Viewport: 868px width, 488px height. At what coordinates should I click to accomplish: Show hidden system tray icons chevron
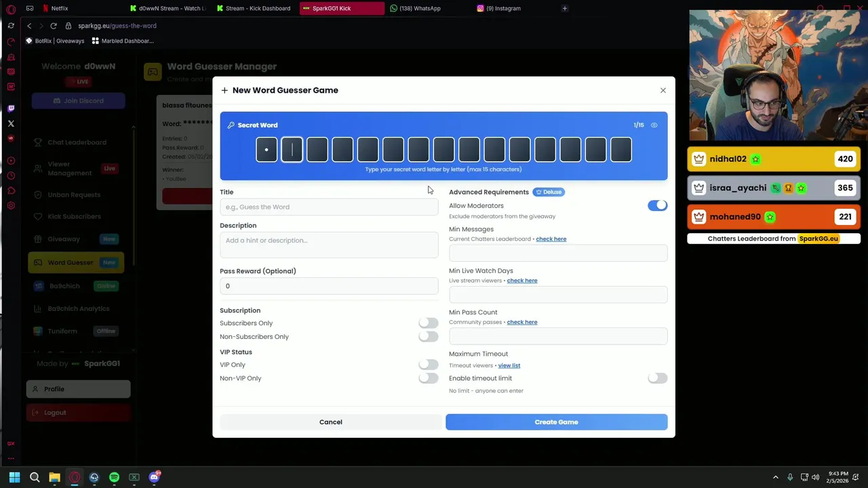point(775,477)
